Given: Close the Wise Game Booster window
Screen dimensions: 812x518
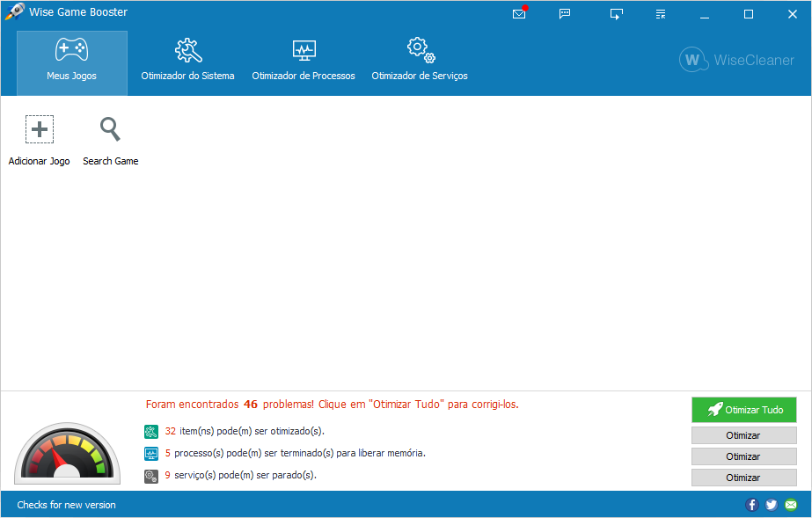Looking at the screenshot, I should 793,14.
